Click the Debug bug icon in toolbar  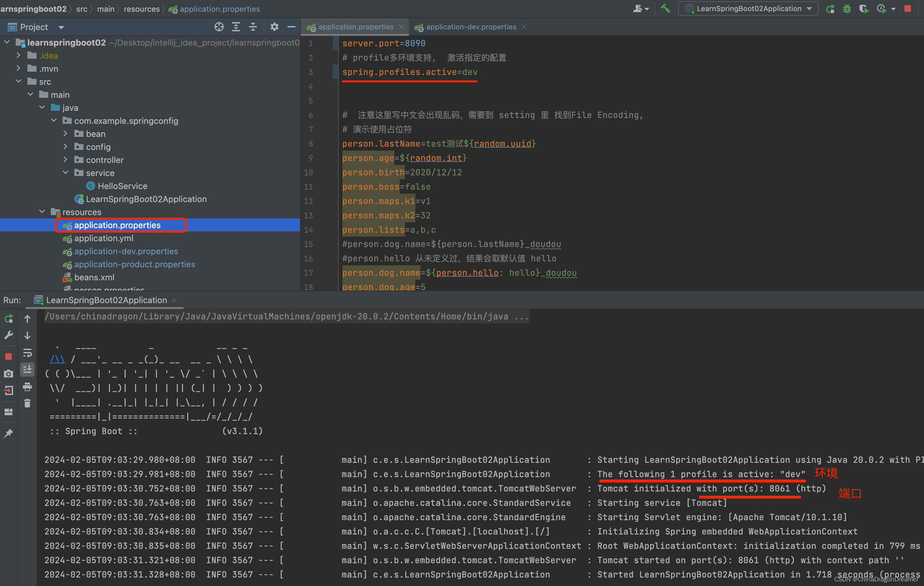[847, 8]
